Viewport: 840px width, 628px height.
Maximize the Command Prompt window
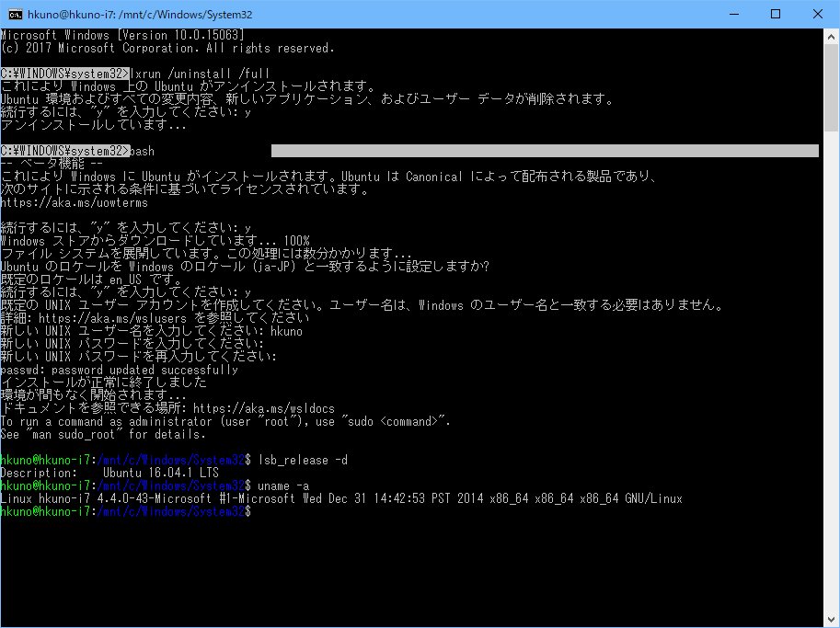776,14
